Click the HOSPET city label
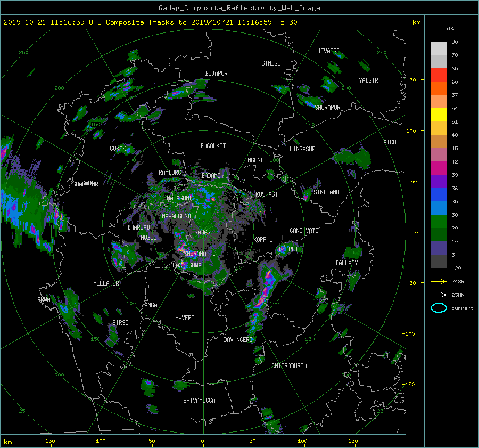Viewport: 479px width, 448px height. point(288,249)
